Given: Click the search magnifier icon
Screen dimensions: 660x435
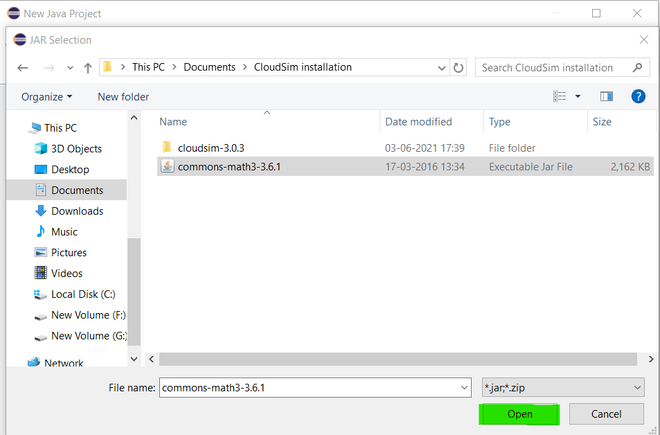Looking at the screenshot, I should pos(637,67).
